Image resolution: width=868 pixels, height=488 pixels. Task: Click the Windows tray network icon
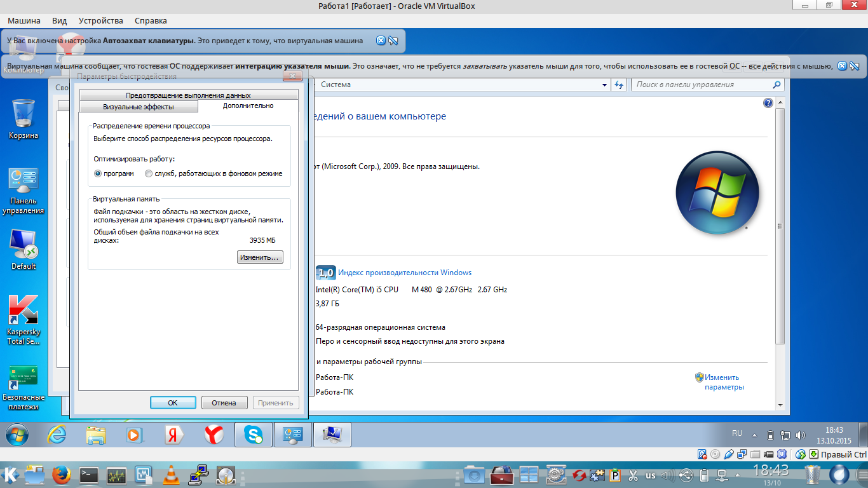(x=786, y=435)
